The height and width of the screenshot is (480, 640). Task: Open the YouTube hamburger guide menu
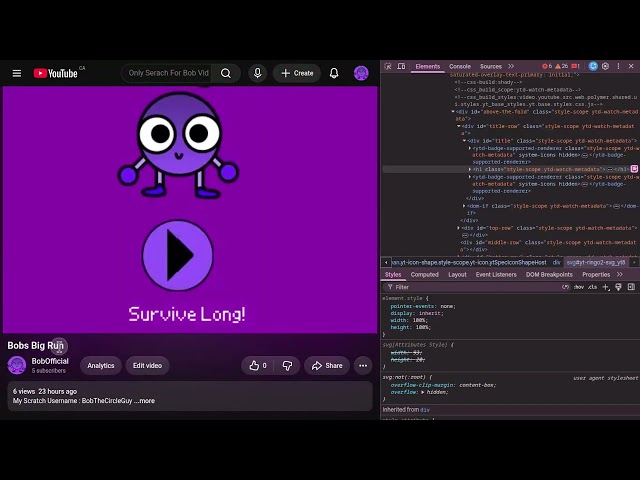pos(17,73)
